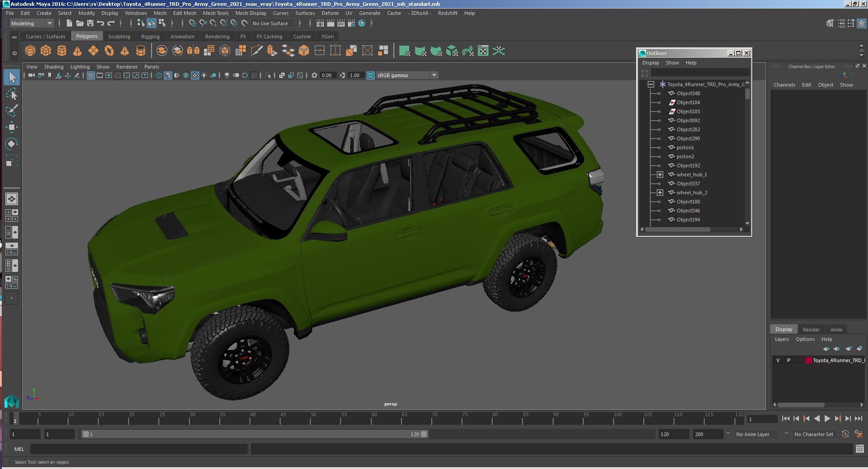Toggle wireframe shading in viewport toolbar
Screen dimensions: 868x469
click(x=159, y=75)
